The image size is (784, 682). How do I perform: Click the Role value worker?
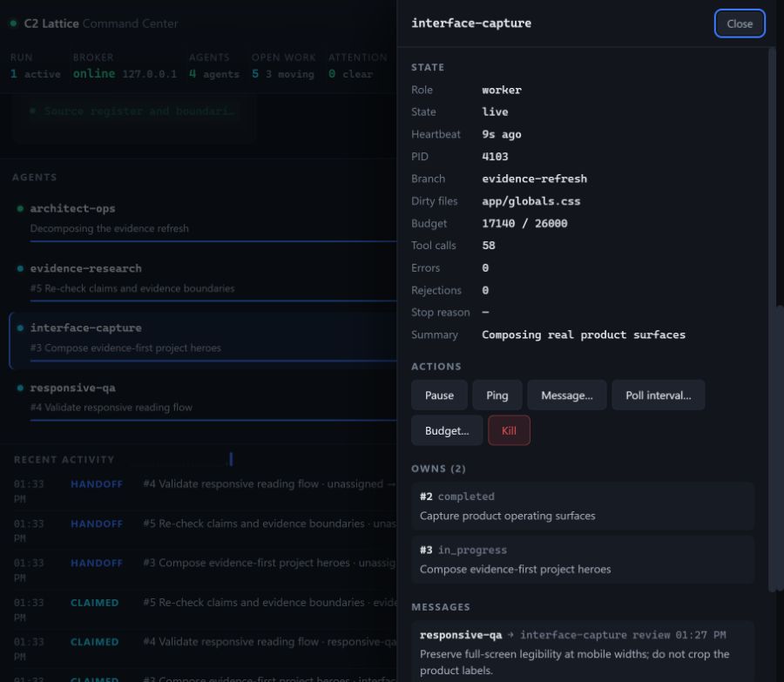pyautogui.click(x=502, y=90)
